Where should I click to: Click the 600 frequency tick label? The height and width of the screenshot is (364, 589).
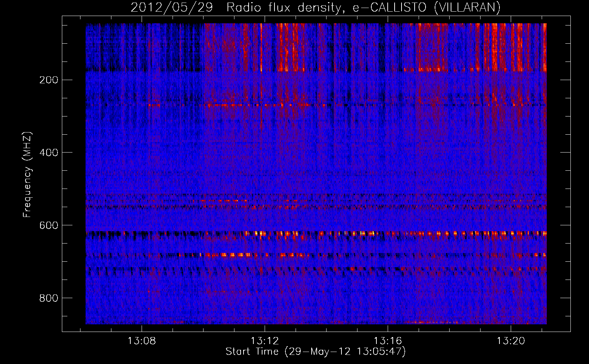click(x=49, y=226)
